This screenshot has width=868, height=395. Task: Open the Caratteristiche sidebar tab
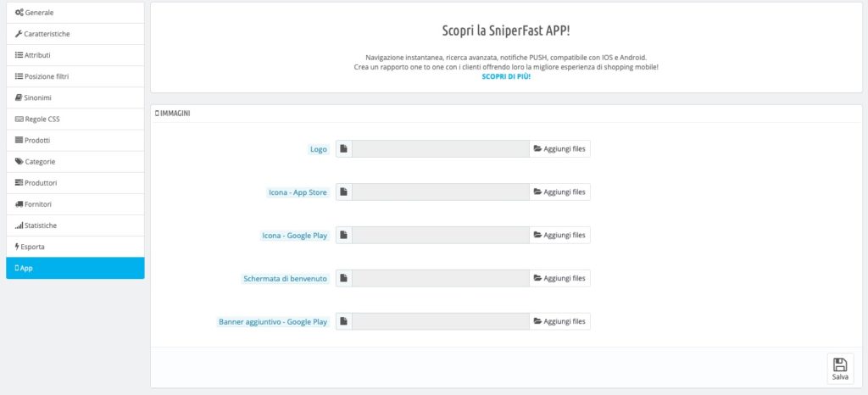pyautogui.click(x=75, y=34)
